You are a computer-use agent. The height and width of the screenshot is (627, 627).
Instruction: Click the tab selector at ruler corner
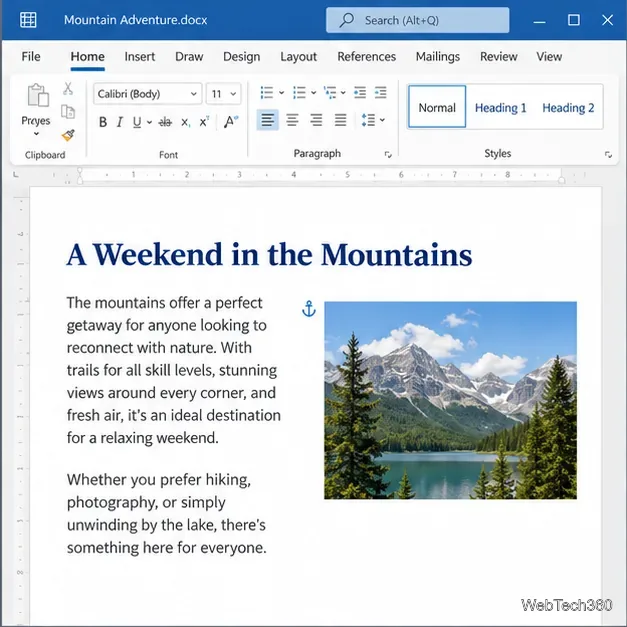coord(16,174)
